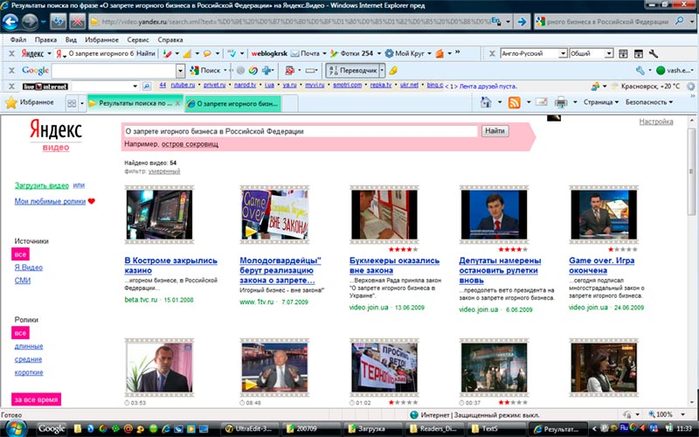This screenshot has height=437, width=699.
Task: Switch to Загрузка folder on taskbar
Action: (x=373, y=429)
